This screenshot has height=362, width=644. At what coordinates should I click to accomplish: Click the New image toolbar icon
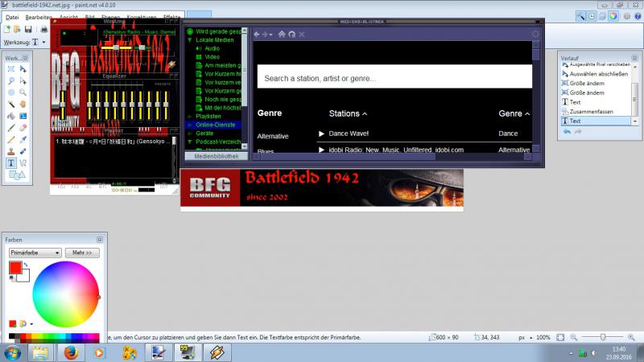tap(7, 29)
